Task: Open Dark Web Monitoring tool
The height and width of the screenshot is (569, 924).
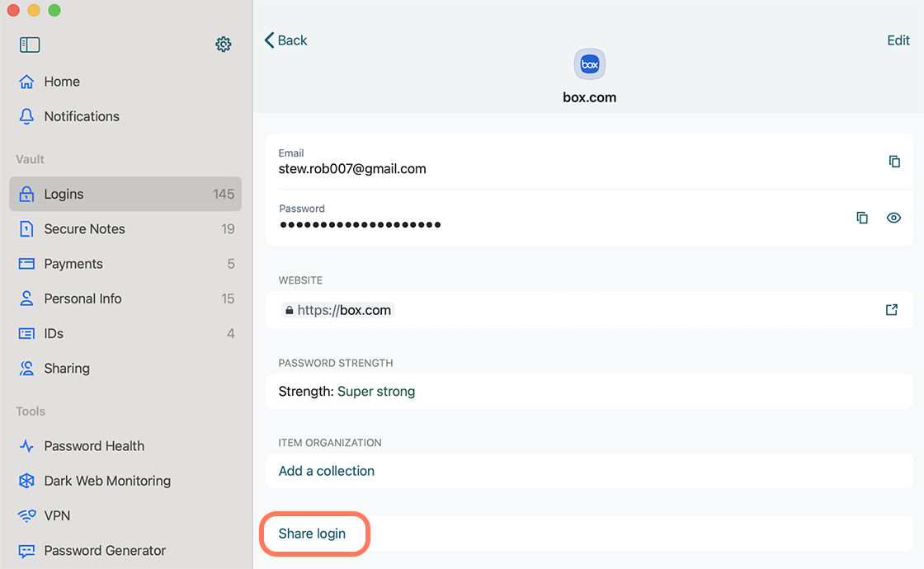Action: point(125,481)
